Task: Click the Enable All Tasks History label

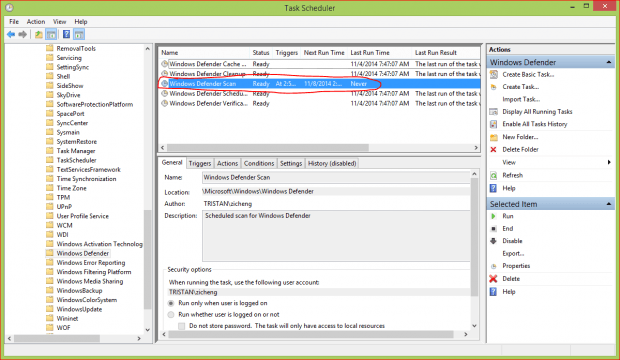Action: pyautogui.click(x=535, y=124)
